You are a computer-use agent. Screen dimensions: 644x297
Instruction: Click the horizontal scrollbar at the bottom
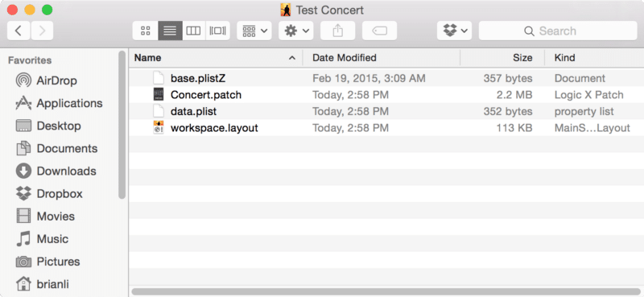tap(386, 291)
